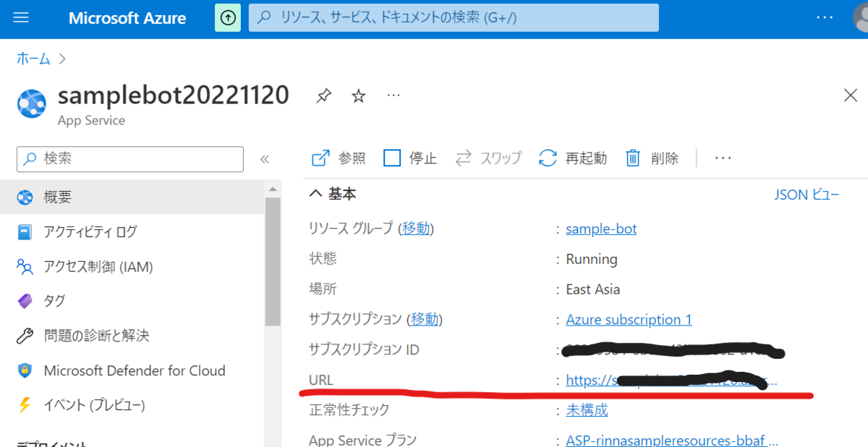Click the 正常性チェック label
This screenshot has width=868, height=447.
click(349, 410)
